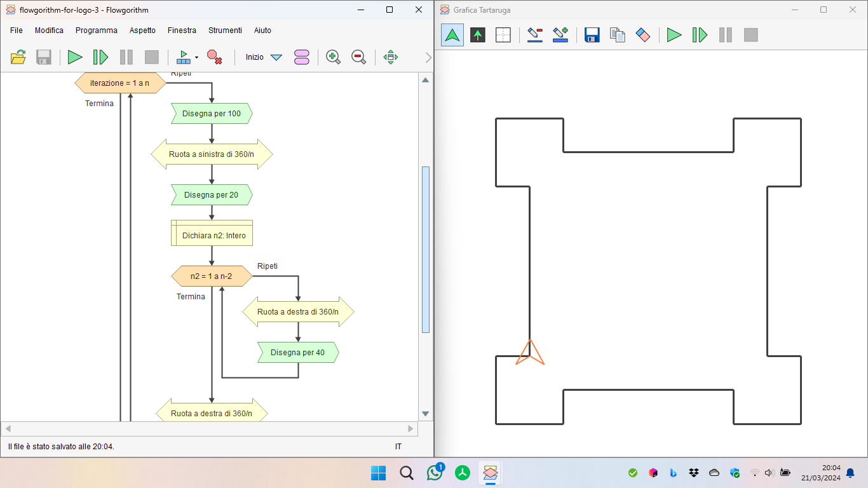Click flowchart horizontal scrollbar right arrow
868x488 pixels.
click(411, 429)
